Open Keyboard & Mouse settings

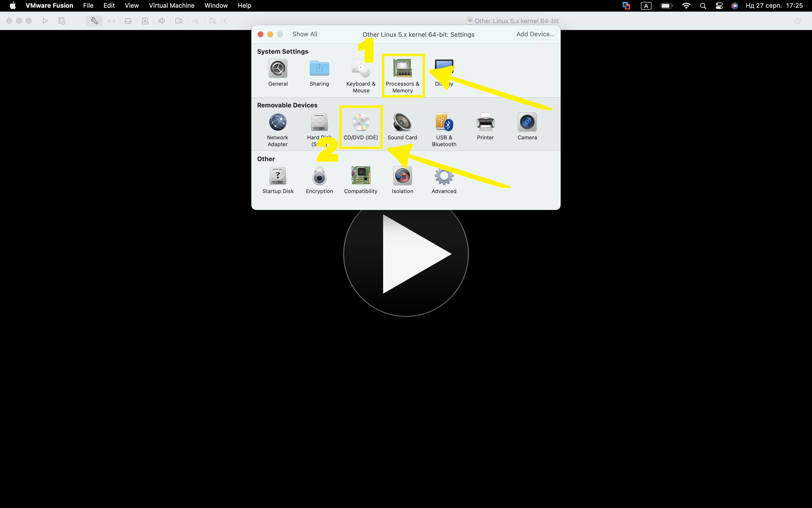361,76
